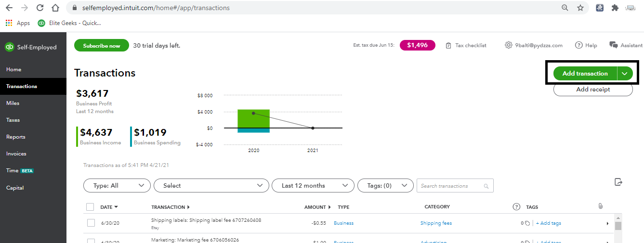Toggle the select-all transactions checkbox

[x=90, y=207]
